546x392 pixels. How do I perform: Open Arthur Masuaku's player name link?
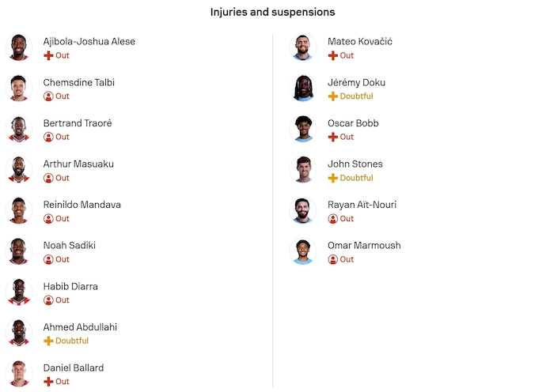(78, 164)
